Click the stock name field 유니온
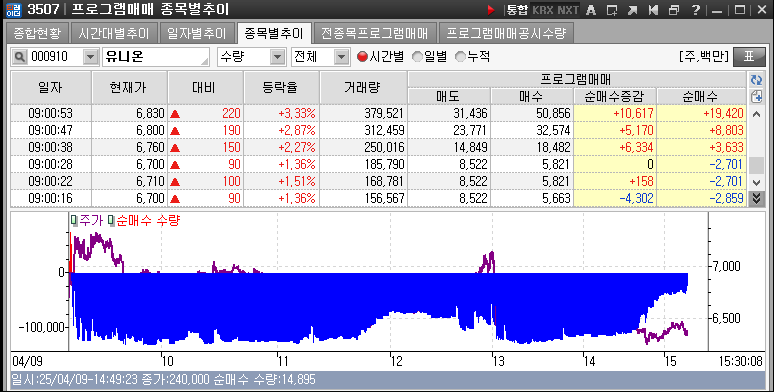This screenshot has width=774, height=392. coord(155,57)
